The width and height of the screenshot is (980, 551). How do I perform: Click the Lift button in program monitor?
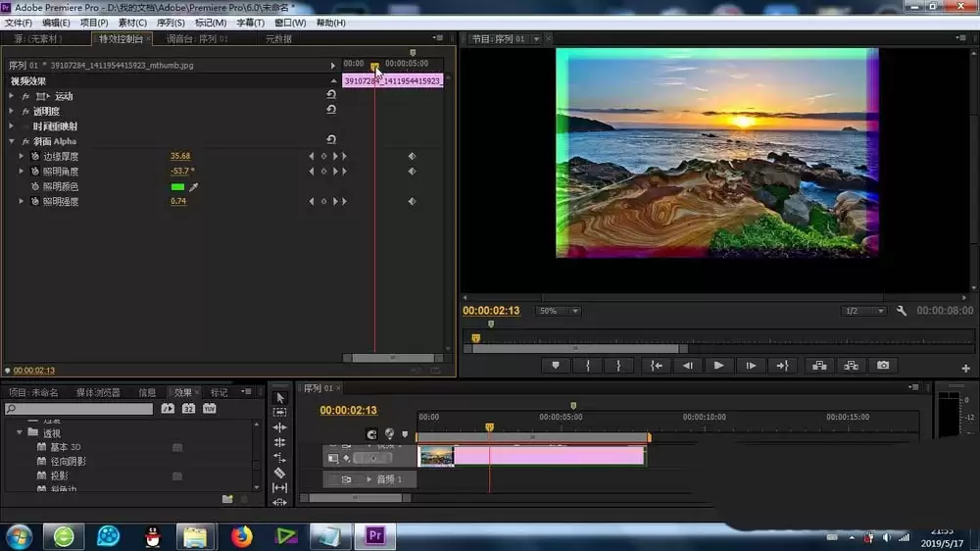pyautogui.click(x=815, y=366)
